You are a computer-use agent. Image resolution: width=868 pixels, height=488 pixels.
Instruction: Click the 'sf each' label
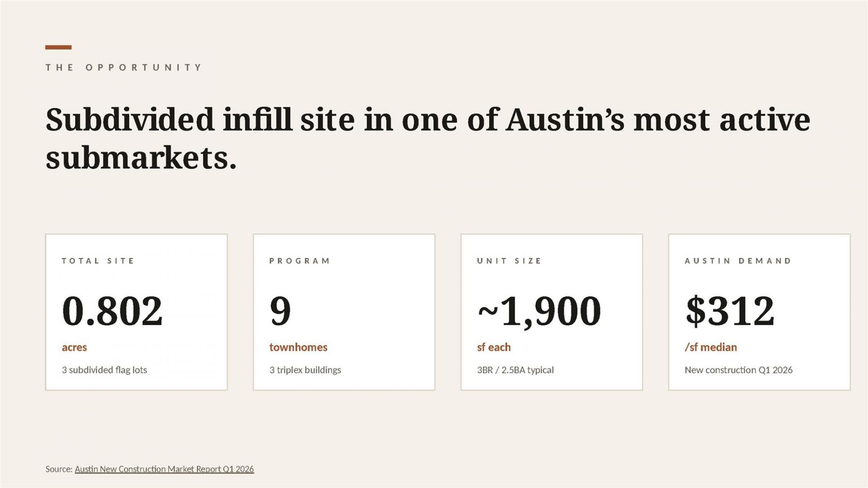coord(494,347)
